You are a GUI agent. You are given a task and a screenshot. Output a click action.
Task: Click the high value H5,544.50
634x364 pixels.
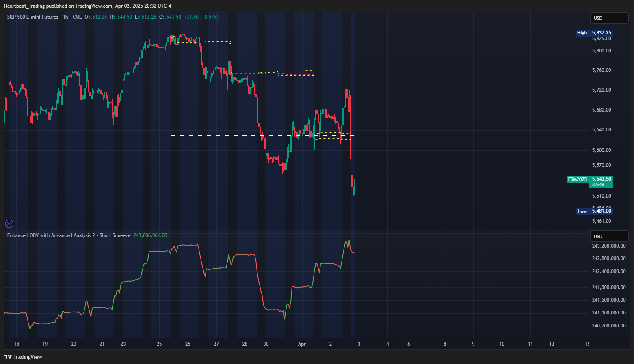pos(121,17)
